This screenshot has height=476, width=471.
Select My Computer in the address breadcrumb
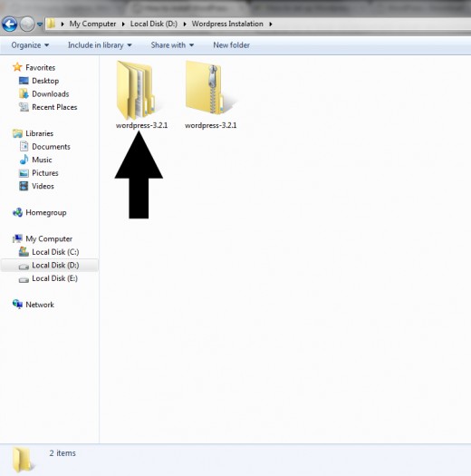click(92, 24)
